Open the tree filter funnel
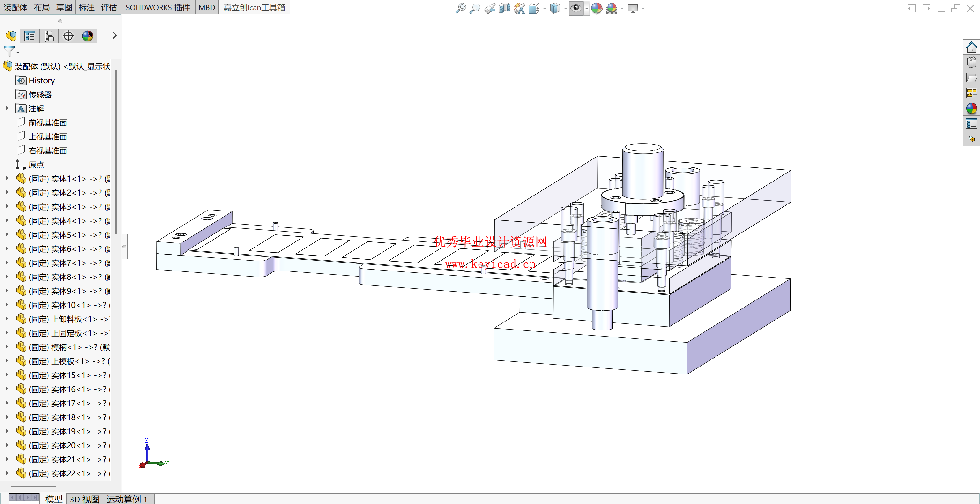 9,51
